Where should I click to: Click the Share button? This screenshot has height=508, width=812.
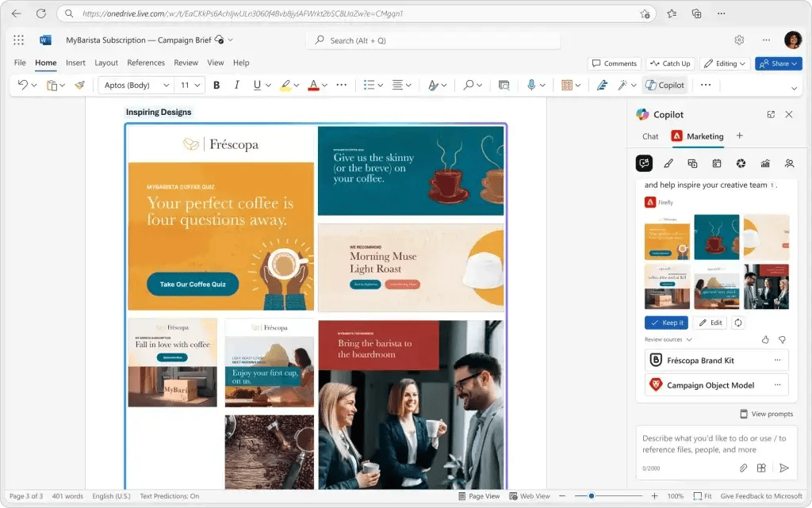(x=779, y=63)
